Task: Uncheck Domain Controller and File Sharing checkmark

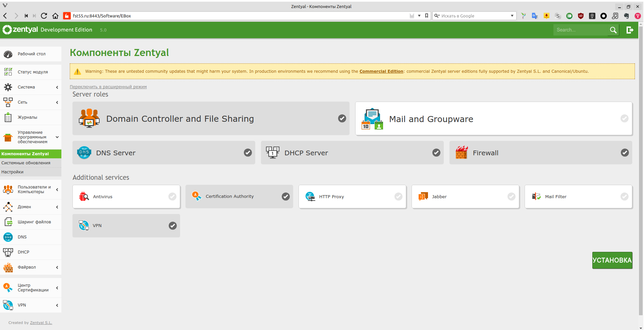Action: point(342,118)
